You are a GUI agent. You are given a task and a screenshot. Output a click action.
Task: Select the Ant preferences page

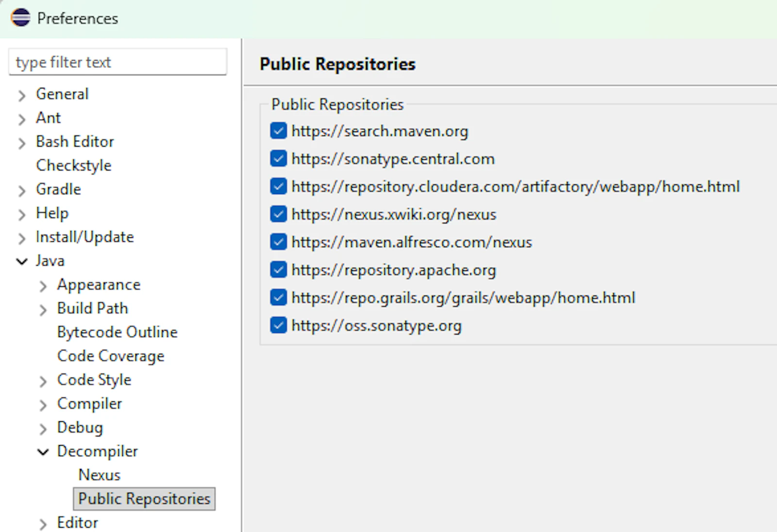[x=48, y=117]
